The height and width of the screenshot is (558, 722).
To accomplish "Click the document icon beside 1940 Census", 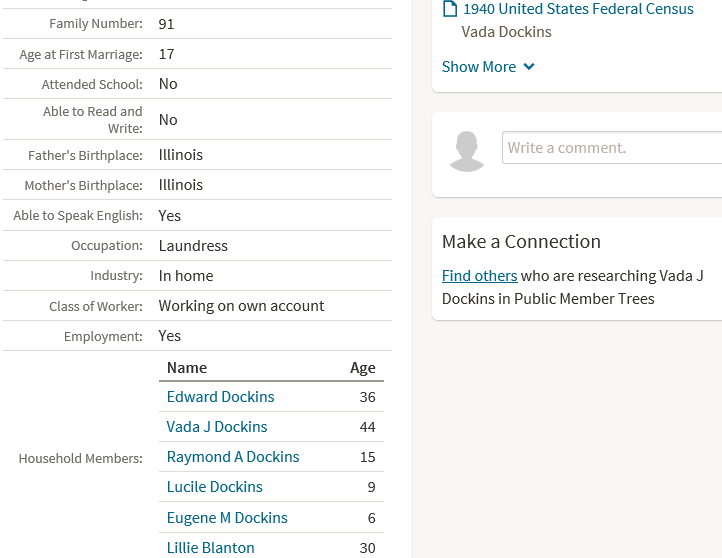I will pos(450,9).
